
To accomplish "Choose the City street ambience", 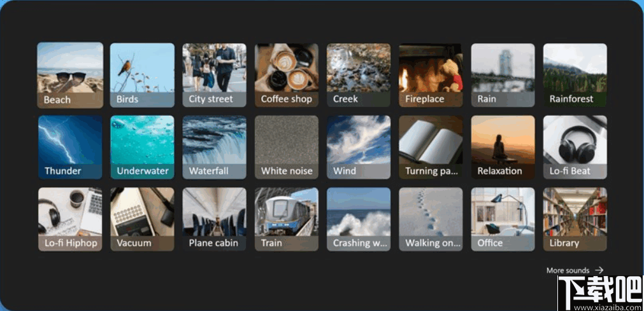I will [215, 75].
